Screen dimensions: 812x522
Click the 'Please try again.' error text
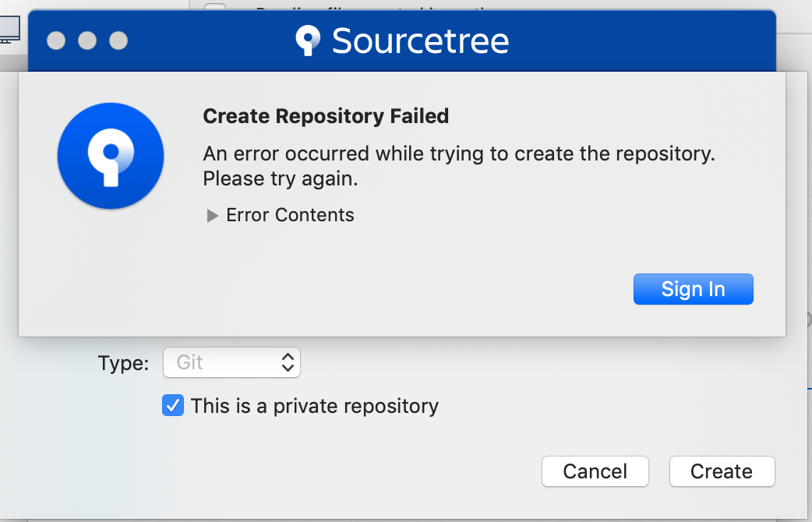click(281, 178)
